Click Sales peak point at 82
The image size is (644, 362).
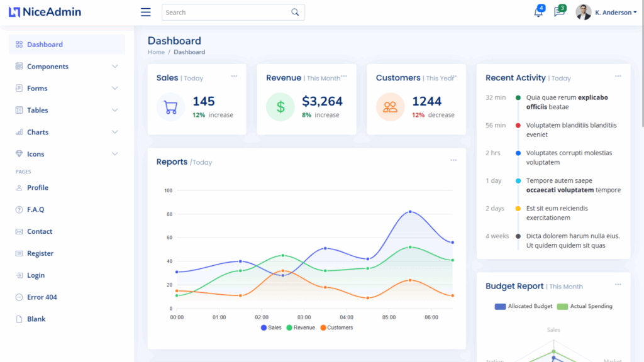click(410, 212)
